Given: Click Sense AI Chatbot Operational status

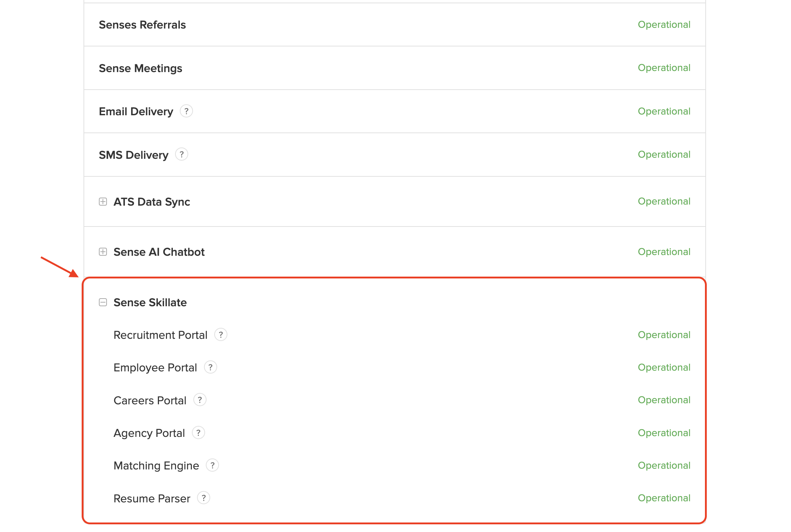Looking at the screenshot, I should 664,252.
